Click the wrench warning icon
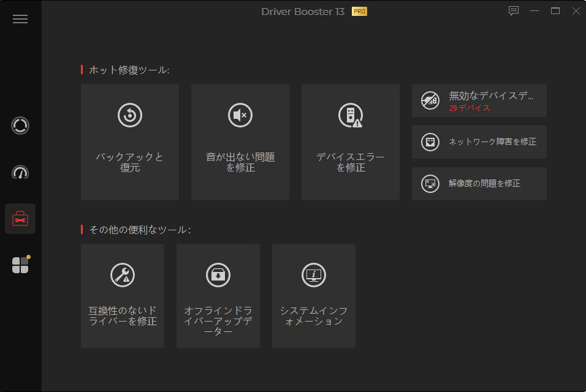Viewport: 586px width, 392px height. point(123,275)
